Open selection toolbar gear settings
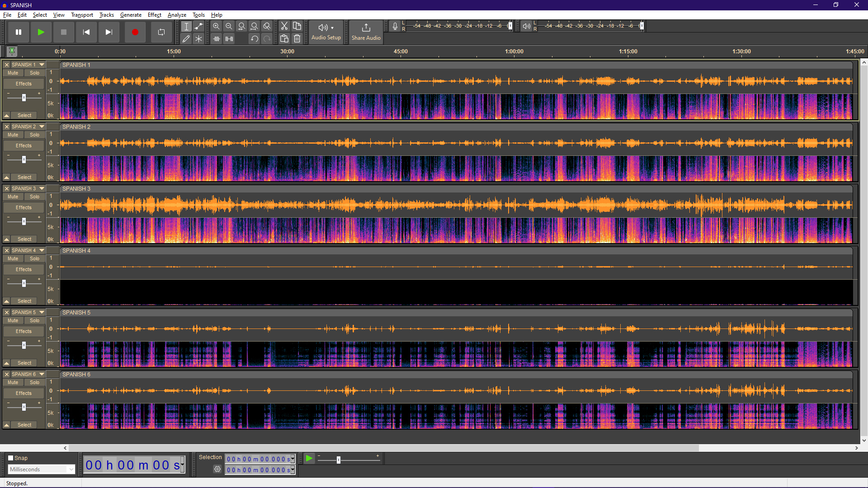The image size is (868, 488). pyautogui.click(x=217, y=469)
